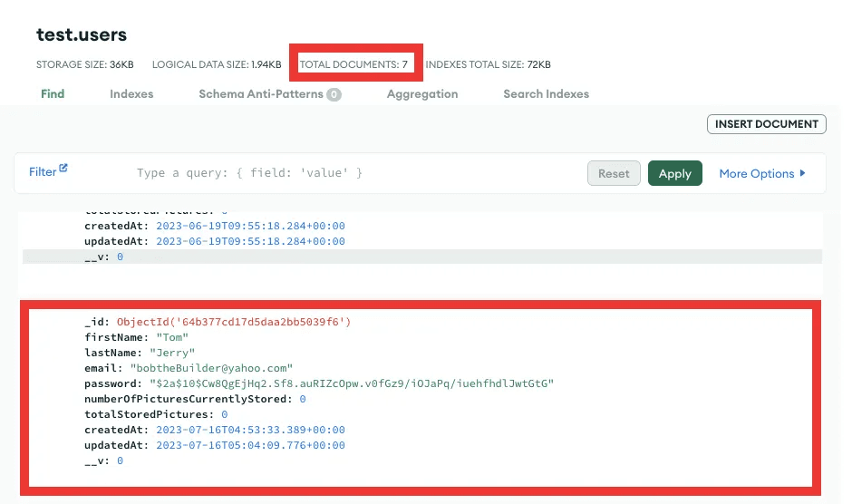Click the updatedAt value 2023-07-16T05:04:09
852x504 pixels.
[x=250, y=446]
